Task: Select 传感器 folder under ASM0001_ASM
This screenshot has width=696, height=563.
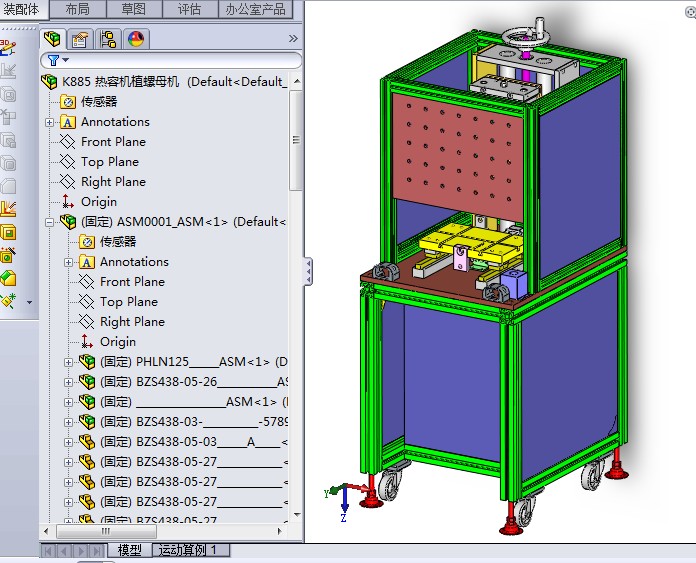Action: click(118, 242)
